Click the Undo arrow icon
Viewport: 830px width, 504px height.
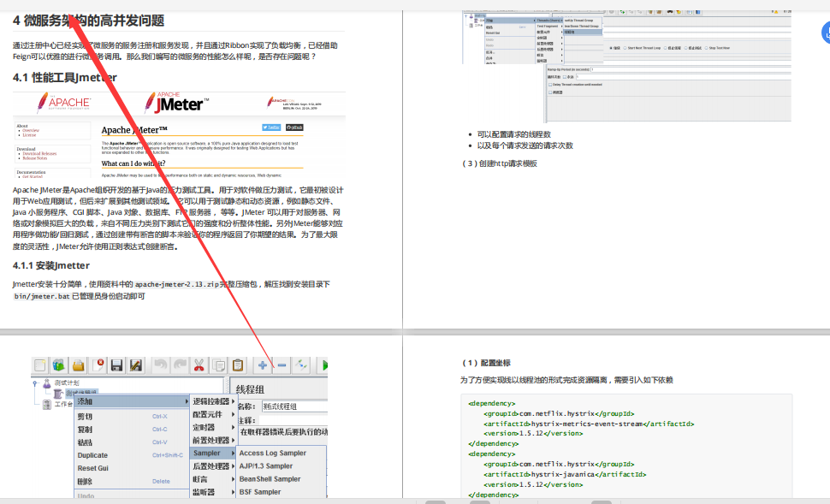160,365
